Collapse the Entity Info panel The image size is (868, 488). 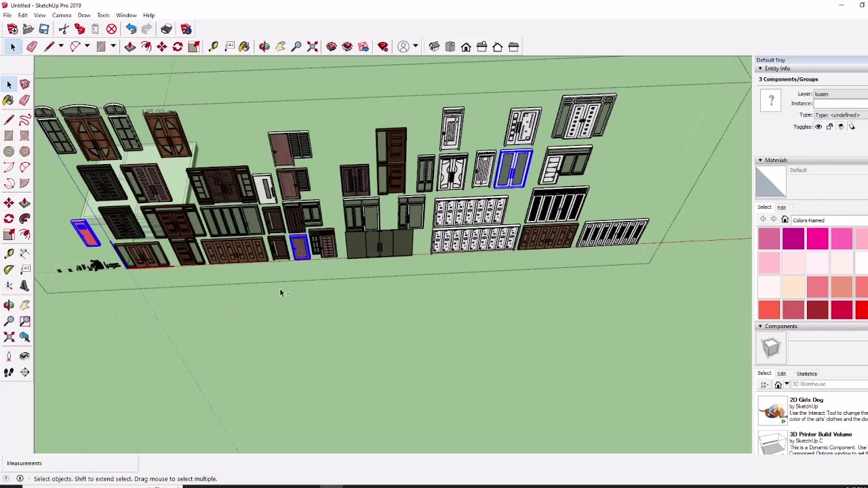tap(760, 68)
